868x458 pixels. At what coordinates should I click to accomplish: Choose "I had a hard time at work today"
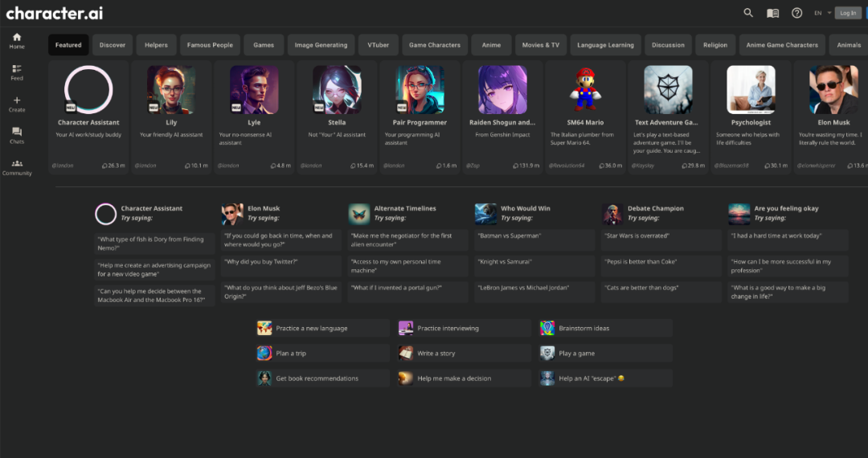pos(788,239)
